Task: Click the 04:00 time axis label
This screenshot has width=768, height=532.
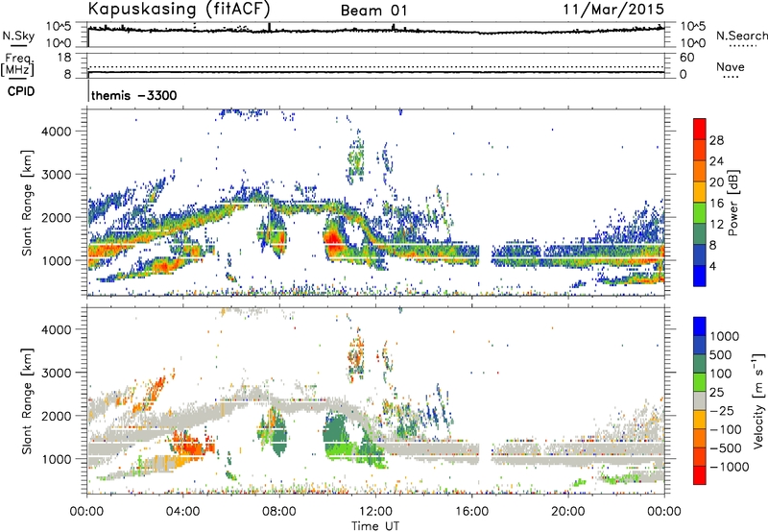Action: tap(182, 512)
